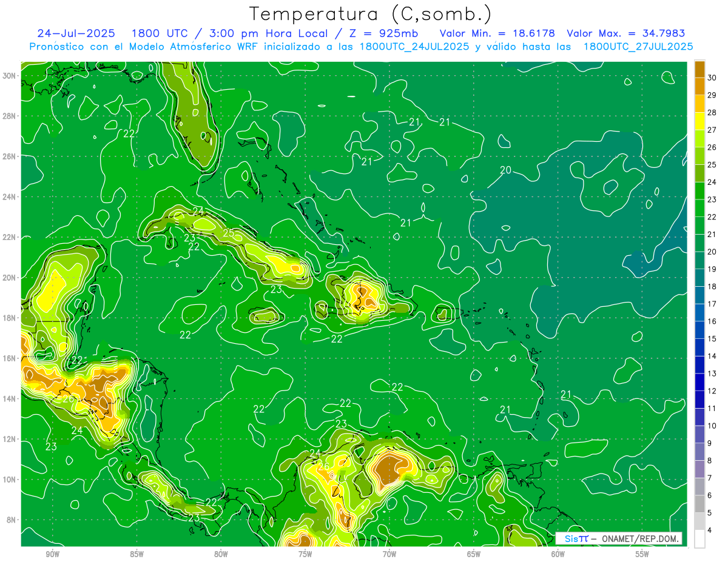Screen dimensions: 728x562
Task: Click contour label 20 in the Atlantic
Action: pos(505,170)
